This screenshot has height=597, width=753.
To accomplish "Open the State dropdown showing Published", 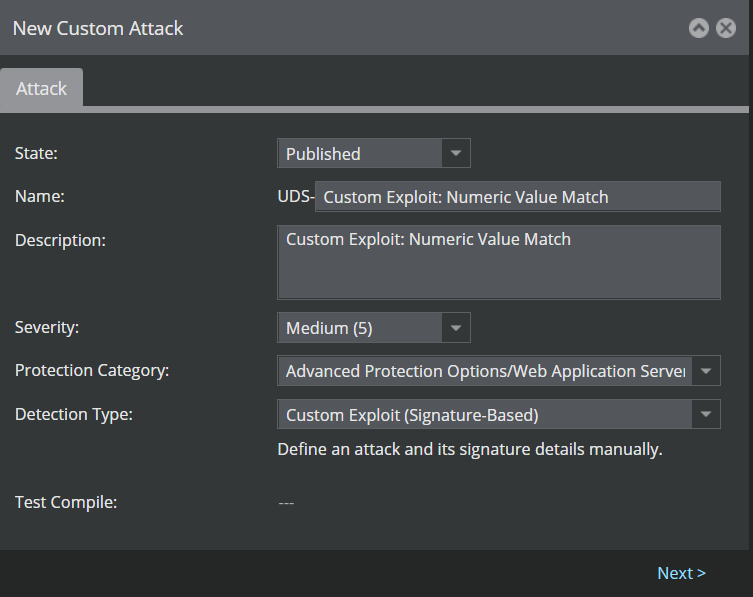I will click(x=374, y=153).
